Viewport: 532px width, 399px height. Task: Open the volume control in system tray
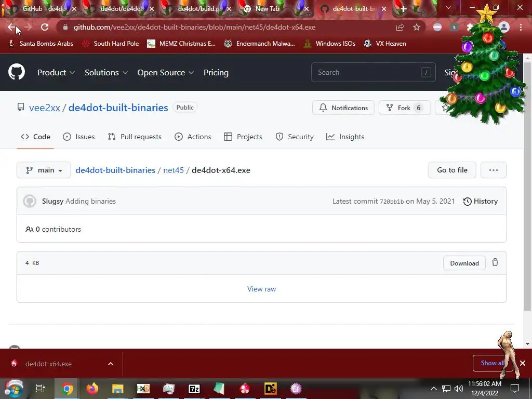coord(458,389)
